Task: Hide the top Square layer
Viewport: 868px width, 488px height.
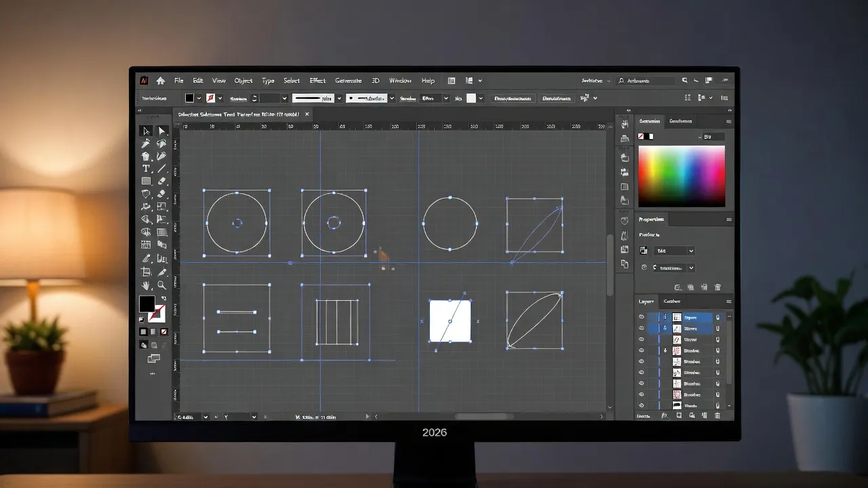Action: [x=642, y=317]
